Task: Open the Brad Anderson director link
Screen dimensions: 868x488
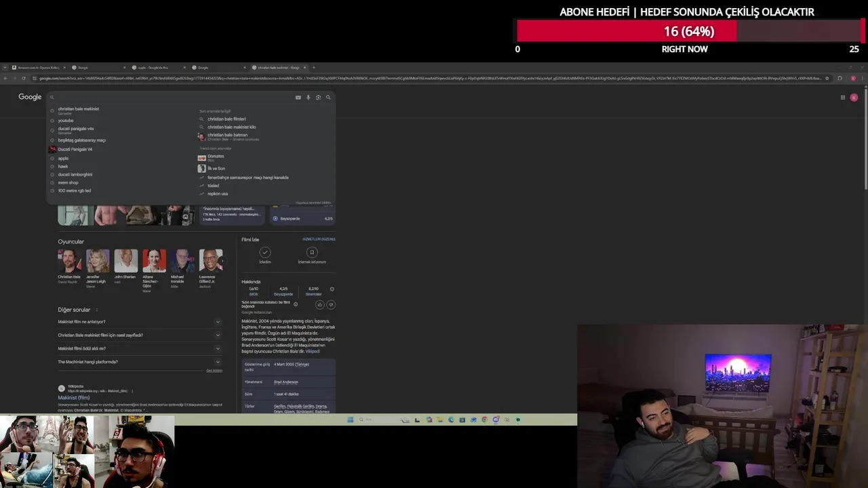Action: [x=285, y=382]
